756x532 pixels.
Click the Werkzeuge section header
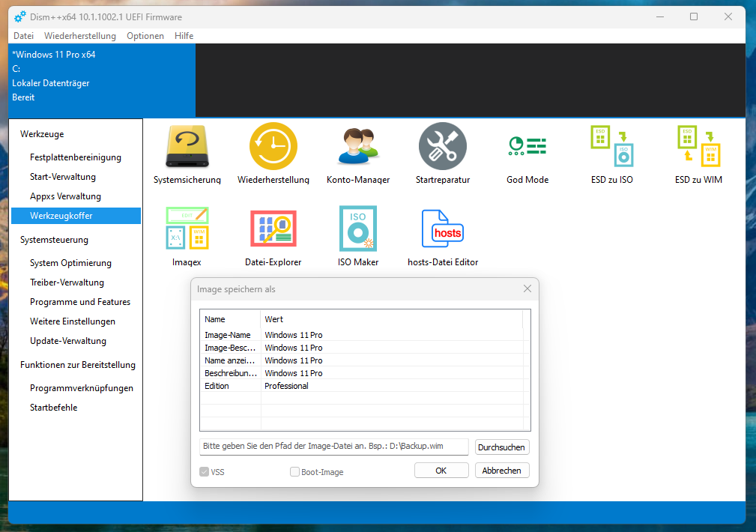coord(42,134)
